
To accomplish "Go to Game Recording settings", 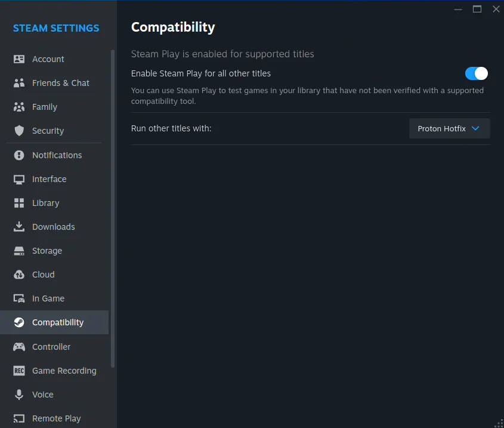I will click(54, 371).
